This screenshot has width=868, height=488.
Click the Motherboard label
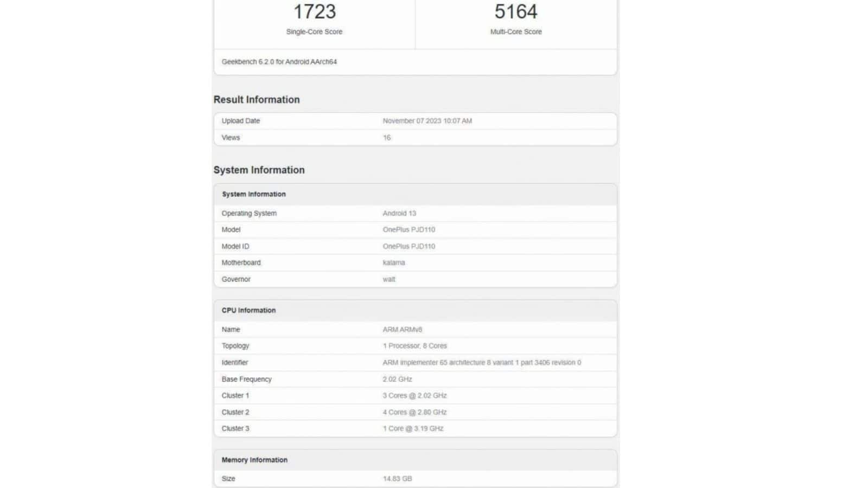pos(241,262)
